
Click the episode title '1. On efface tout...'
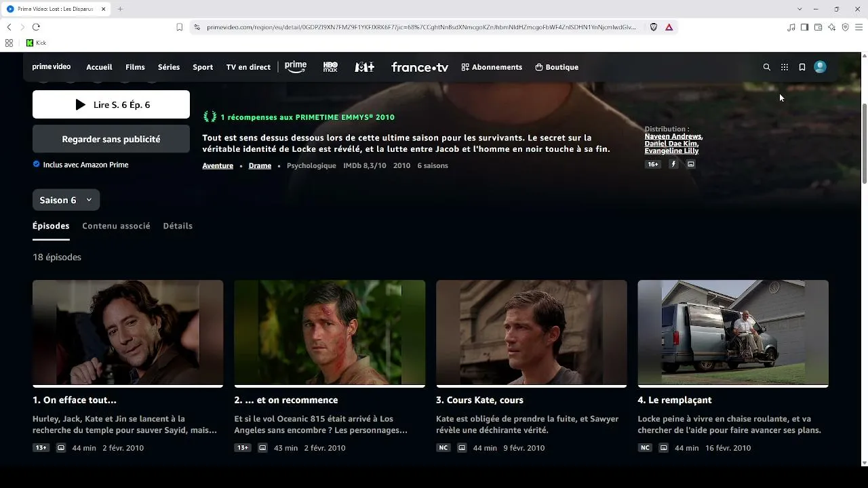pyautogui.click(x=75, y=400)
